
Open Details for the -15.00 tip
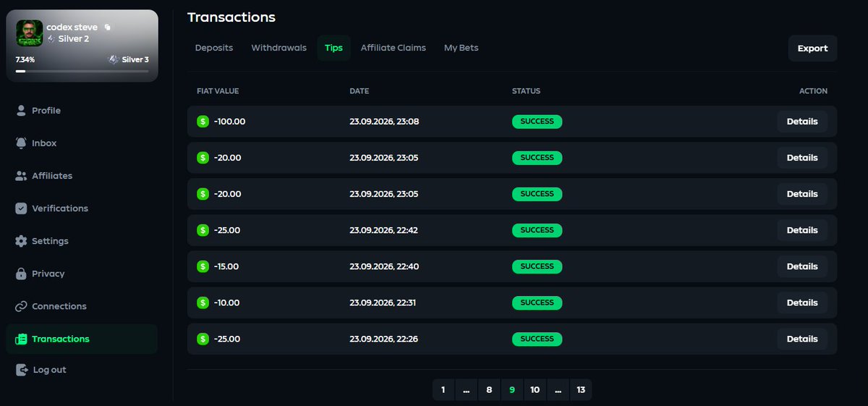point(802,266)
